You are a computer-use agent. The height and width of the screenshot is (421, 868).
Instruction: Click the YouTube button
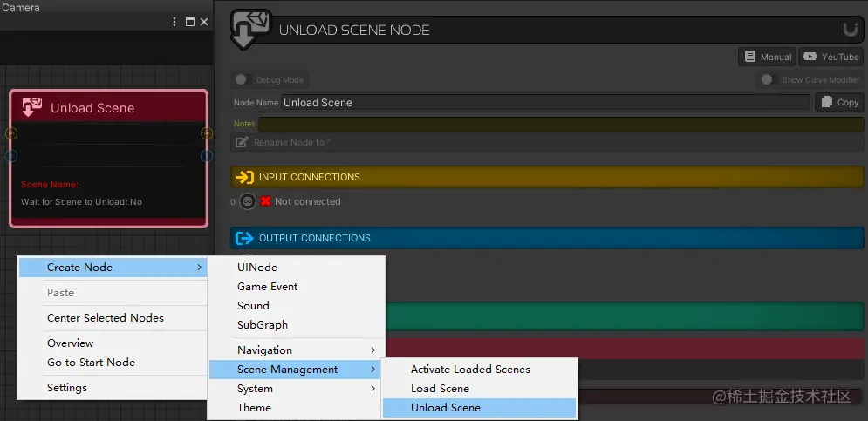point(830,57)
